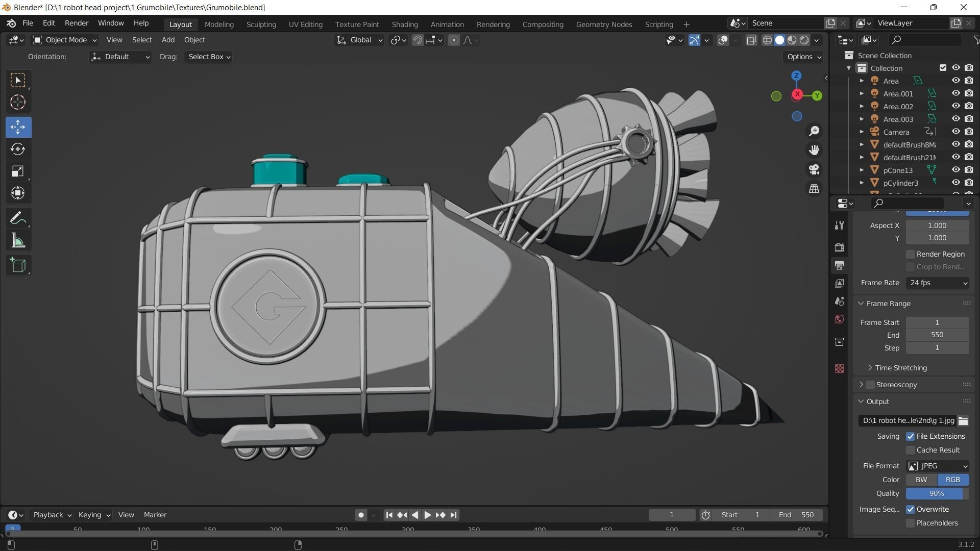
Task: Adjust the Quality slider set to 90%
Action: 937,493
